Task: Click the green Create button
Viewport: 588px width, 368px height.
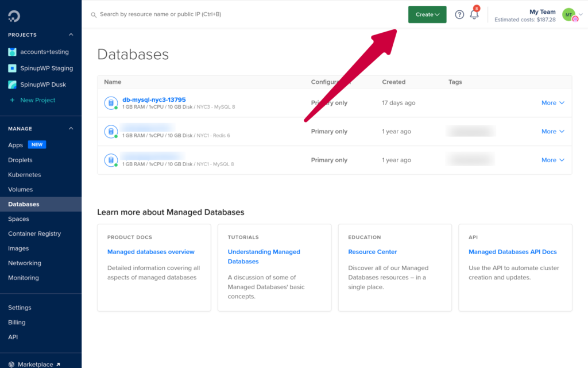Action: [427, 14]
